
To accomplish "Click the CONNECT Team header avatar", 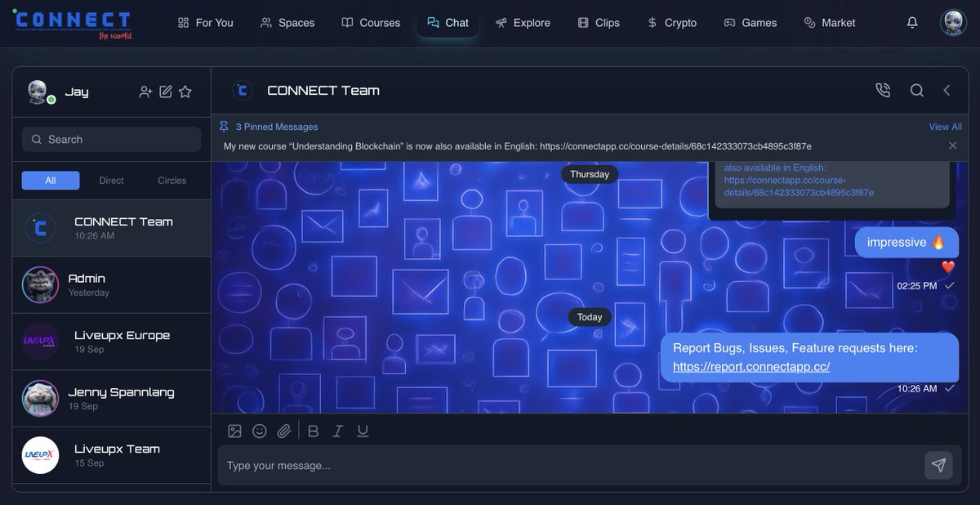I will [x=243, y=91].
